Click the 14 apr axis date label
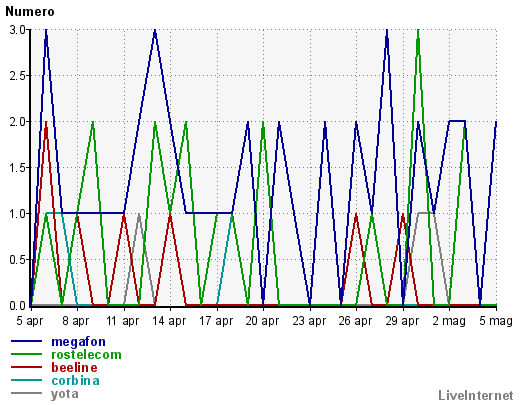The width and height of the screenshot is (520, 405). click(x=169, y=321)
